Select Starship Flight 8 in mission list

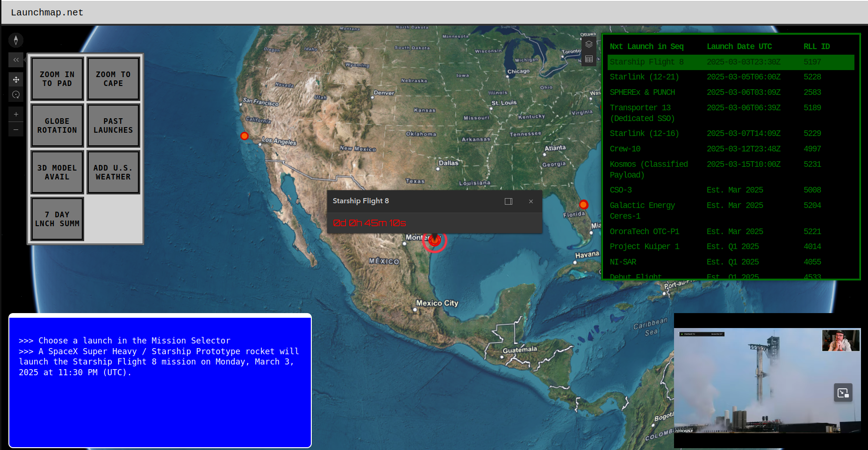click(731, 62)
